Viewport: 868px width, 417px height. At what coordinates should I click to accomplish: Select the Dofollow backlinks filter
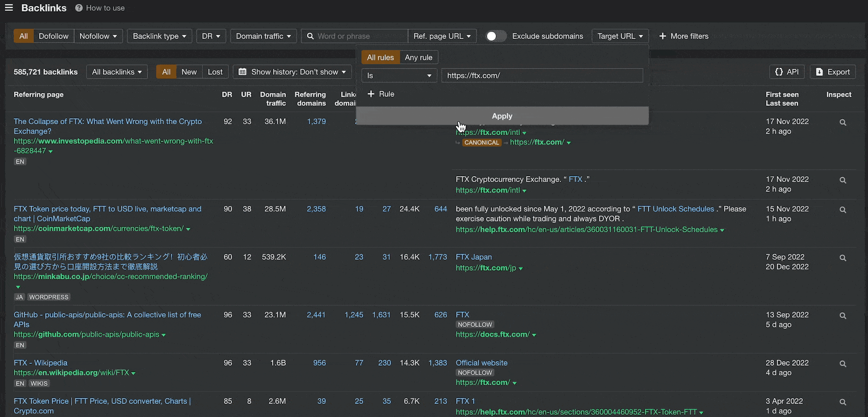pos(53,36)
